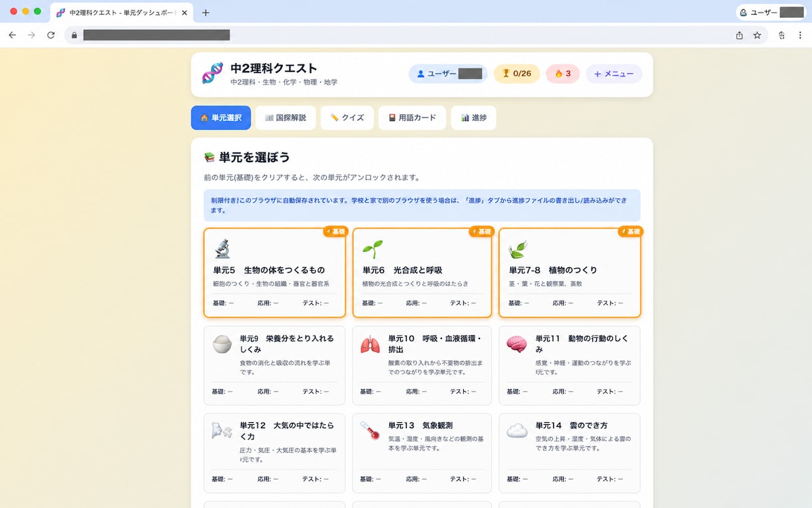
Task: Open the browser profile ユーザー chip
Action: coord(771,13)
